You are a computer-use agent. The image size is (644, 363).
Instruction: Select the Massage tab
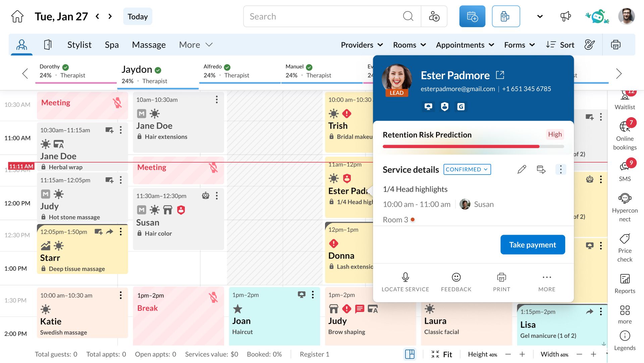[149, 45]
